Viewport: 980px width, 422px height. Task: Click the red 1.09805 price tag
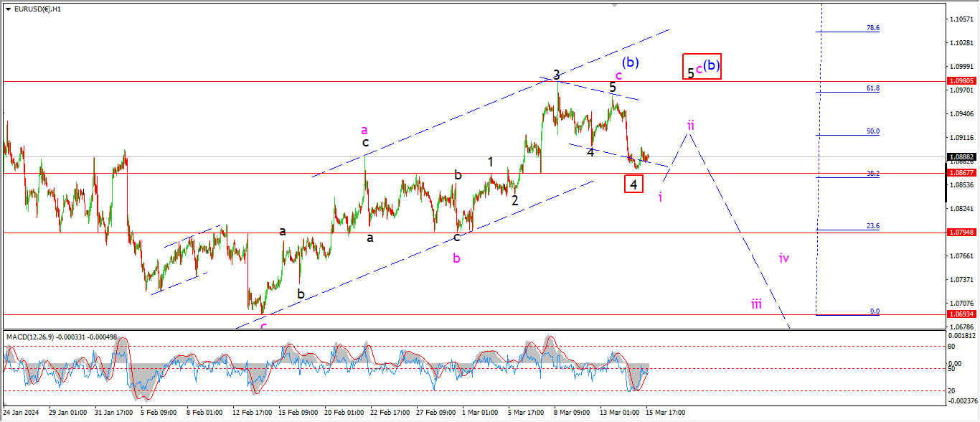(961, 81)
